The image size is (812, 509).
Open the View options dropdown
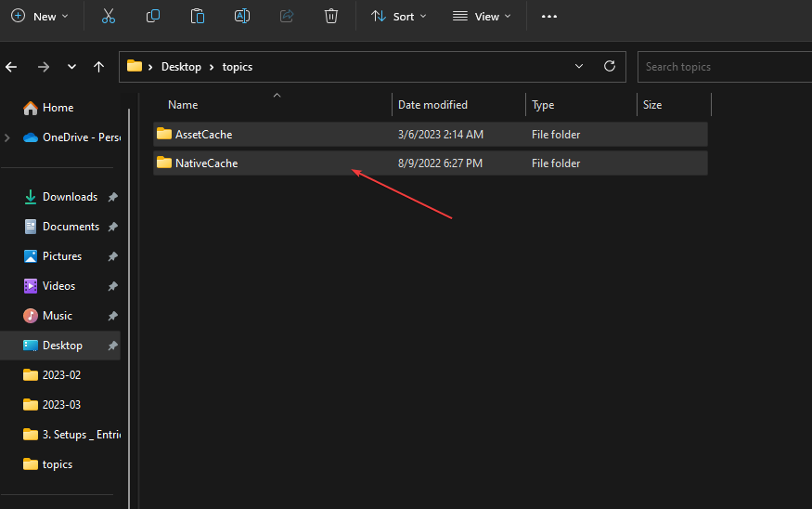click(x=482, y=17)
